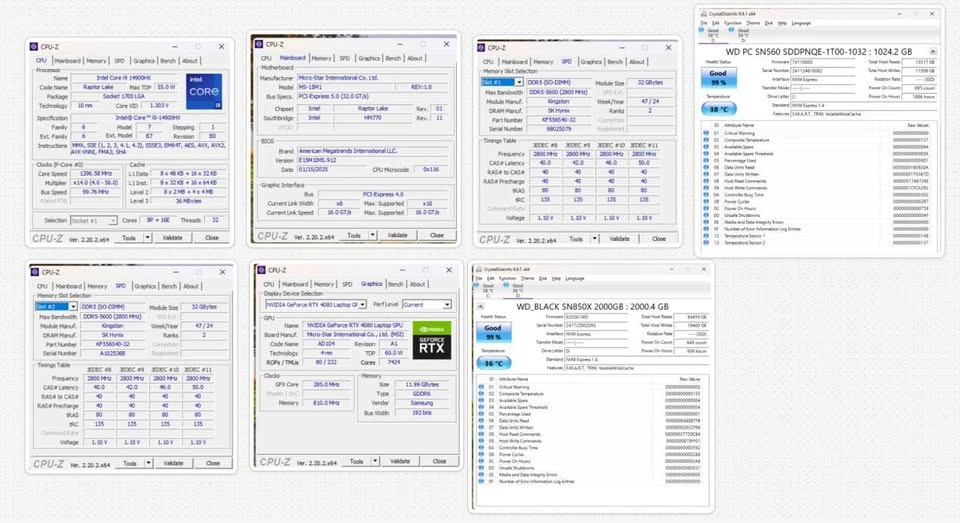960x523 pixels.
Task: Click status dot for Composite Temperature, SN560 window
Action: click(x=706, y=140)
